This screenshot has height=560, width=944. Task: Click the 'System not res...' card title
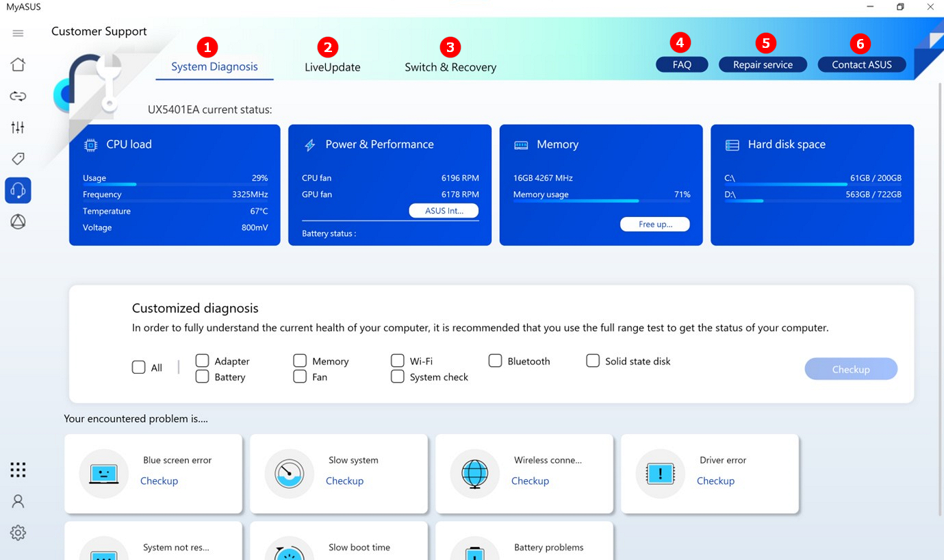176,548
